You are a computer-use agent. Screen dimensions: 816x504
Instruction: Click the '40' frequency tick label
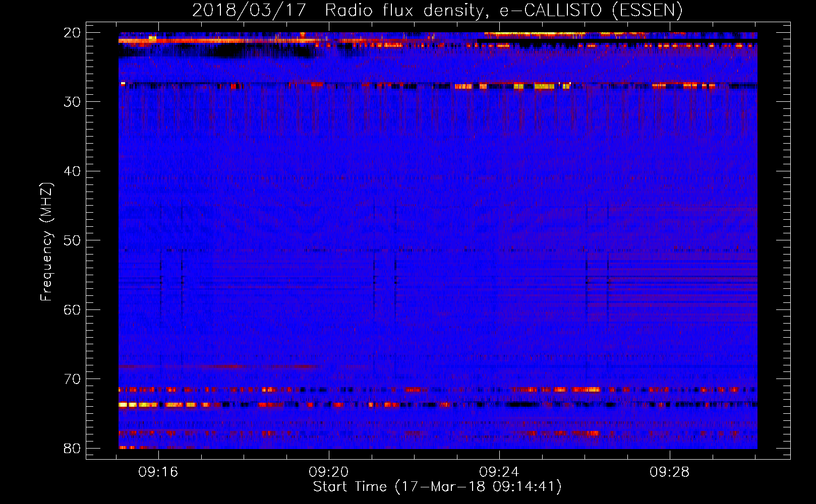coord(72,171)
